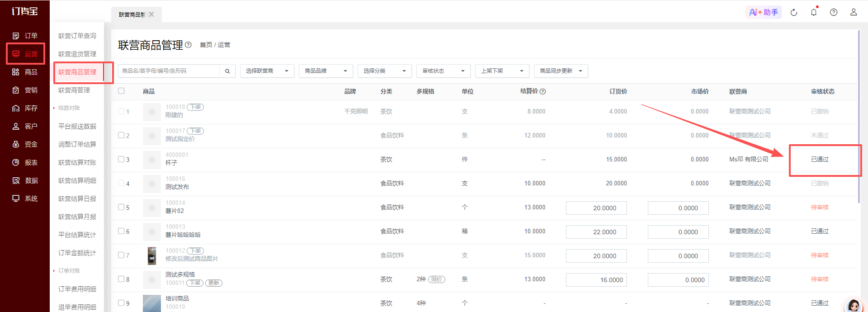Screen dimensions: 868x312
Task: Open the 报表 sidebar section
Action: (x=25, y=162)
